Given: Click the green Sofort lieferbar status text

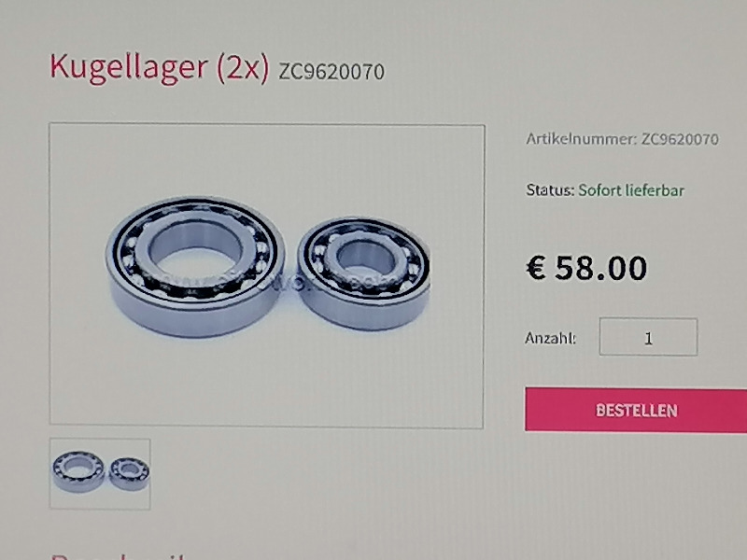Looking at the screenshot, I should [x=631, y=190].
